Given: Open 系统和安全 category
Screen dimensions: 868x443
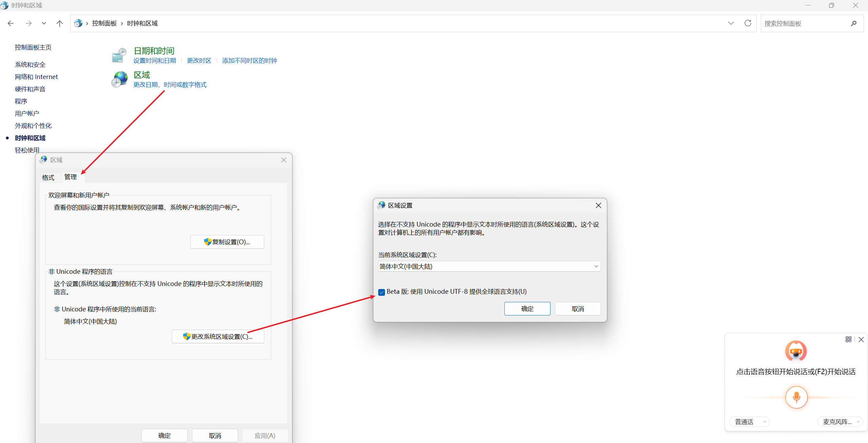Looking at the screenshot, I should tap(30, 64).
